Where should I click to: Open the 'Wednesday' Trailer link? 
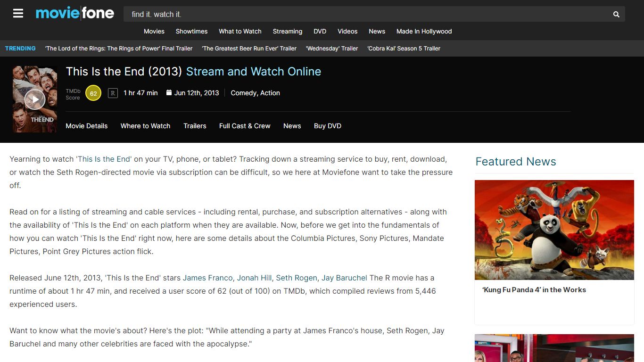point(332,48)
